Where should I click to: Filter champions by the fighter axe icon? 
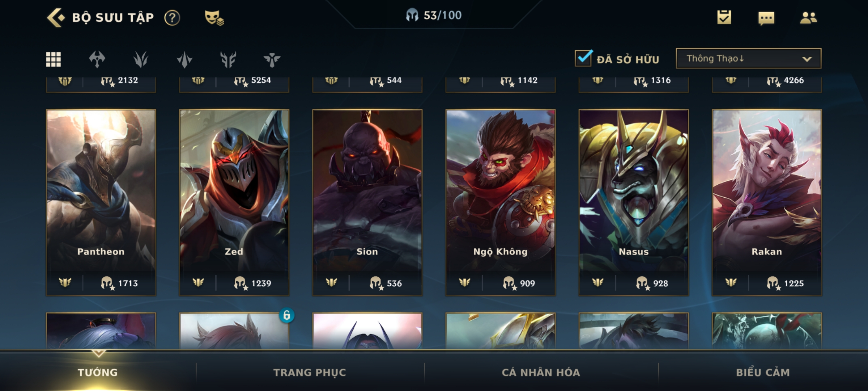pos(97,59)
